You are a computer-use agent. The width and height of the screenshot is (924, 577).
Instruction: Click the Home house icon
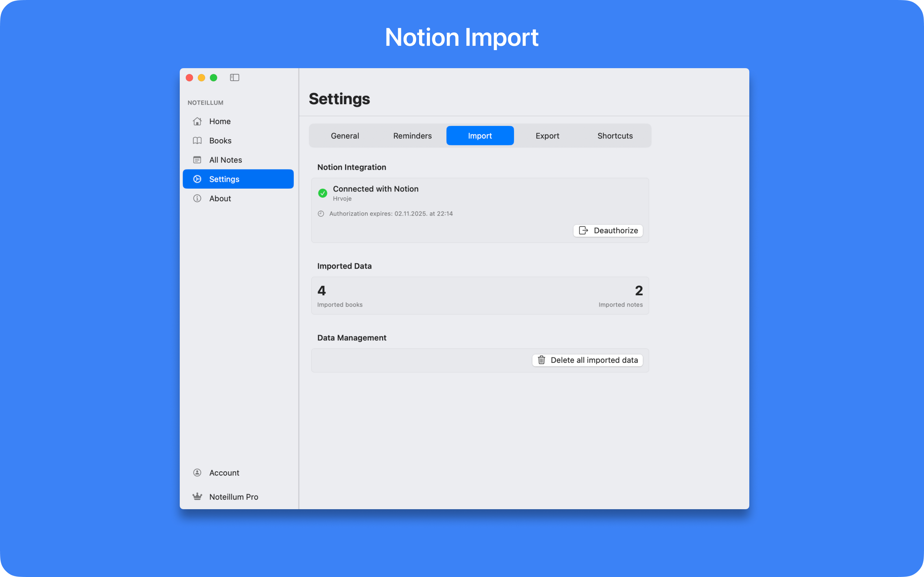[x=197, y=122]
